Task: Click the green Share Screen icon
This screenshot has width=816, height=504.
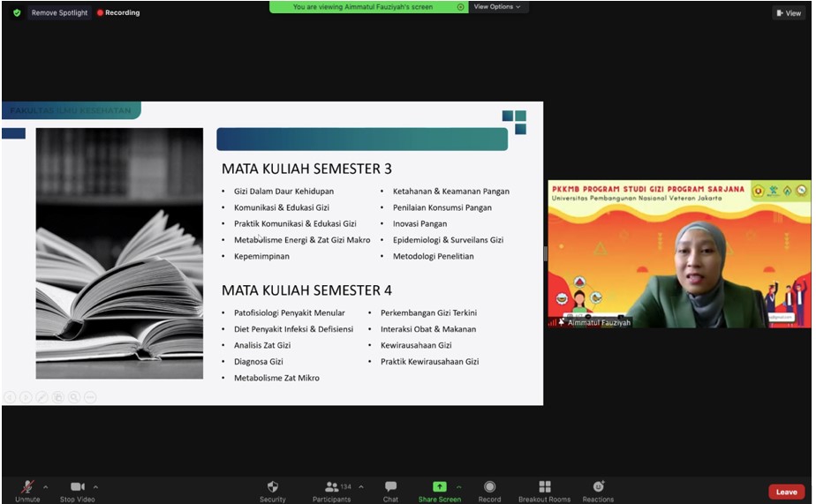Action: click(439, 486)
